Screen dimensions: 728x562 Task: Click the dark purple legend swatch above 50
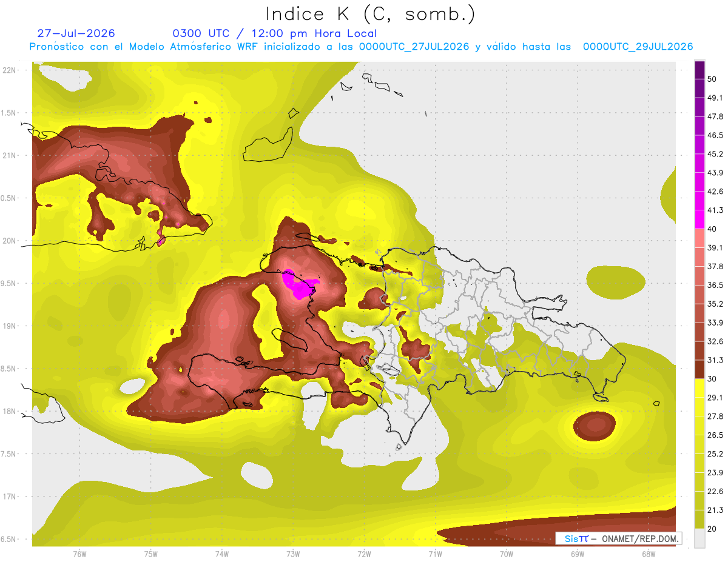click(x=699, y=70)
